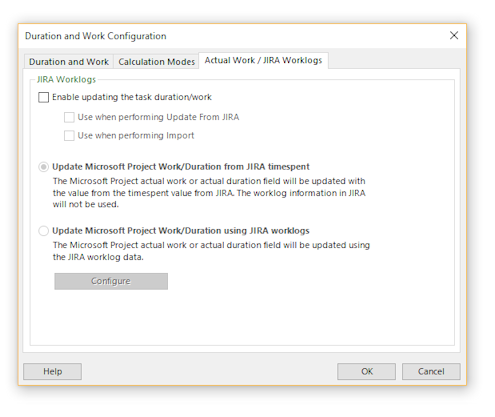This screenshot has height=417, width=495.
Task: Click the dialog title Duration and Work Configuration
Action: coord(96,36)
